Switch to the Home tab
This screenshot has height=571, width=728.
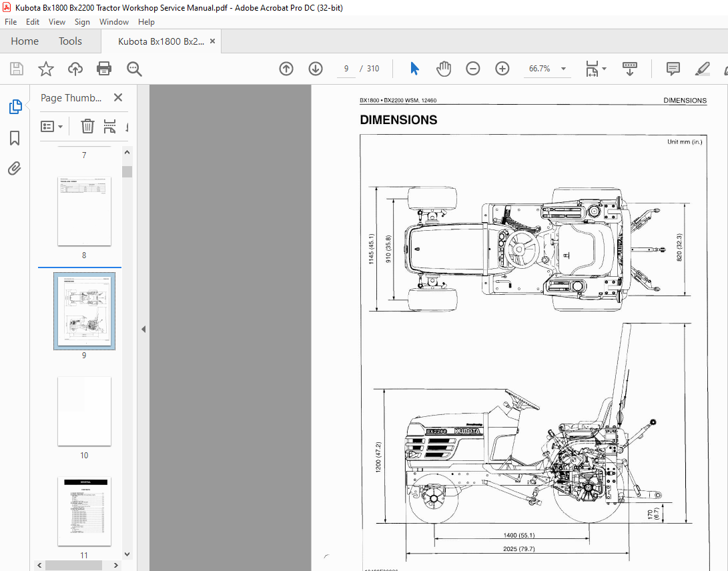tap(25, 41)
